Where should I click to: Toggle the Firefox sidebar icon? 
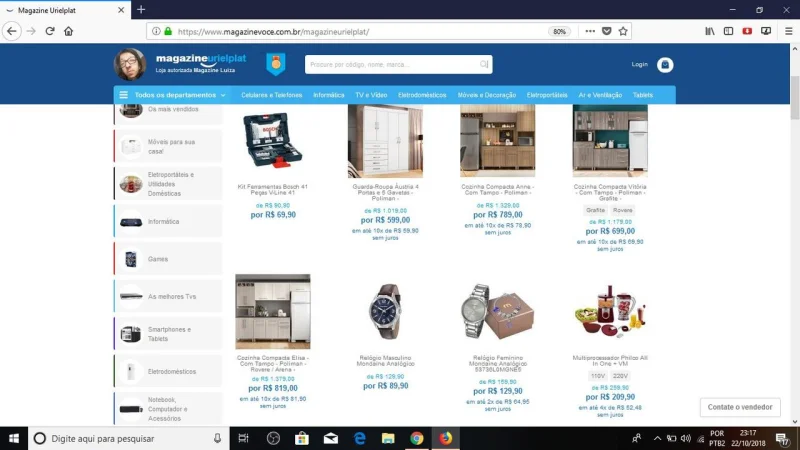click(729, 31)
